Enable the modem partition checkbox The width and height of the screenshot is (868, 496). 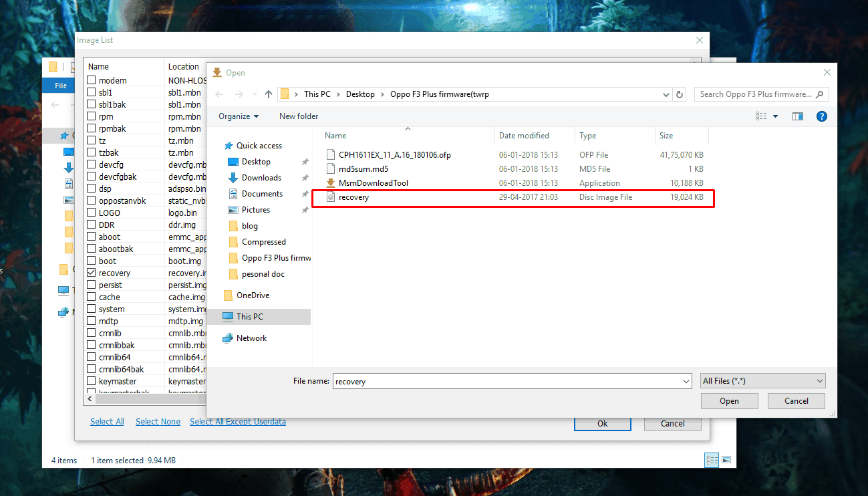[92, 80]
